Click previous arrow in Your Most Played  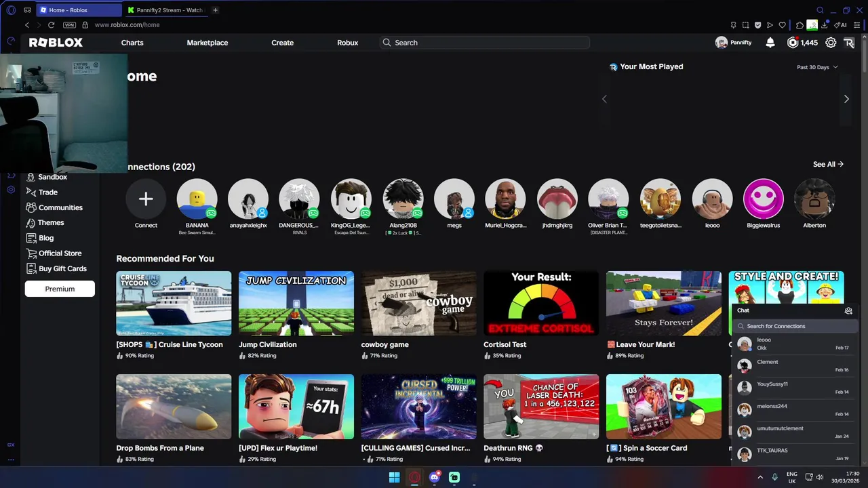point(604,99)
